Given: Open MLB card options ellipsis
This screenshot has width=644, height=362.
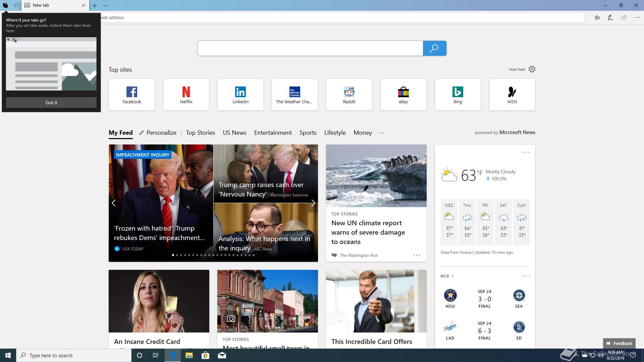Looking at the screenshot, I should (x=526, y=276).
